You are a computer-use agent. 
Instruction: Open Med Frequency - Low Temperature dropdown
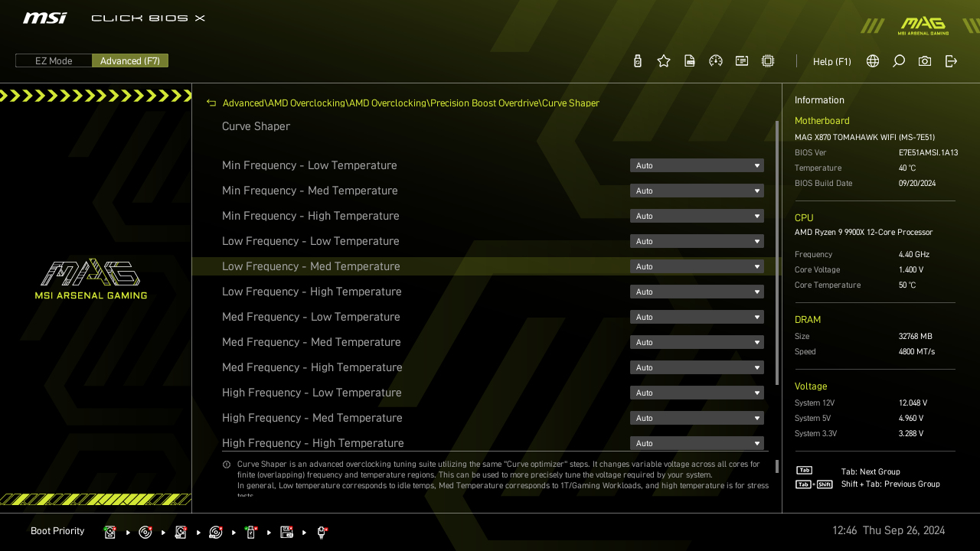[697, 317]
